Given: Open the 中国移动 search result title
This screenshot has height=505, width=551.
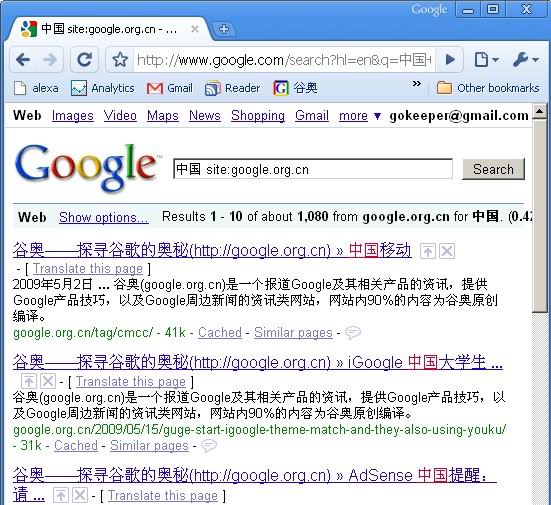Looking at the screenshot, I should [212, 250].
